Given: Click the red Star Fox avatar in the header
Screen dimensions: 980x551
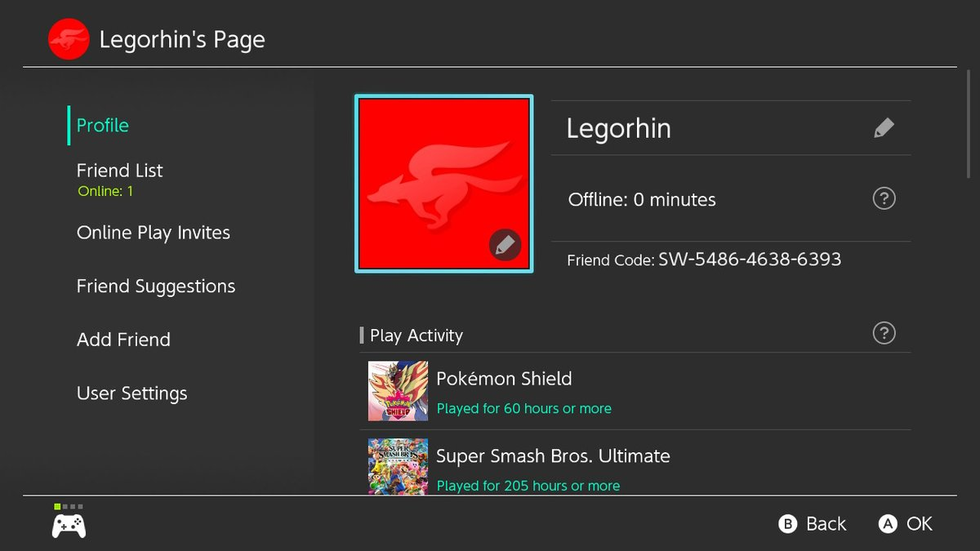Looking at the screenshot, I should click(x=69, y=39).
